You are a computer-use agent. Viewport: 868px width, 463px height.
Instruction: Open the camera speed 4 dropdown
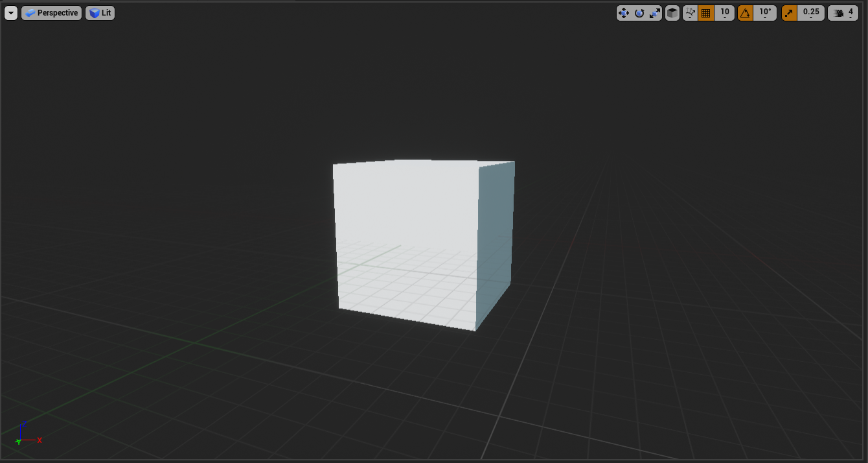coord(843,13)
